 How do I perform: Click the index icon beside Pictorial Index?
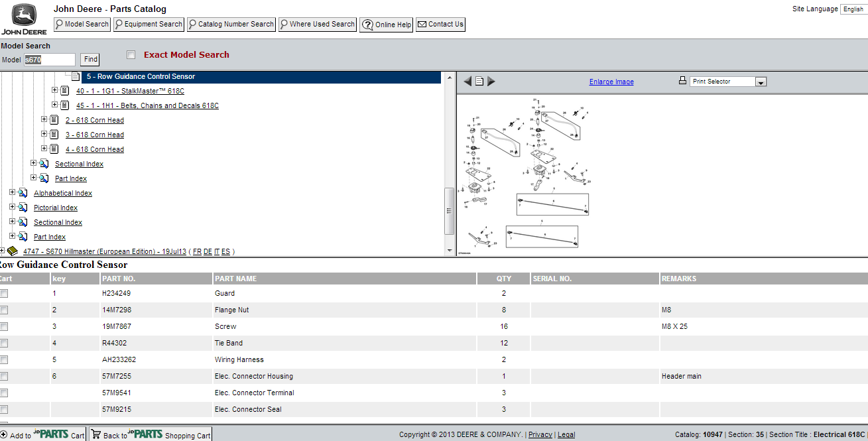tap(23, 208)
